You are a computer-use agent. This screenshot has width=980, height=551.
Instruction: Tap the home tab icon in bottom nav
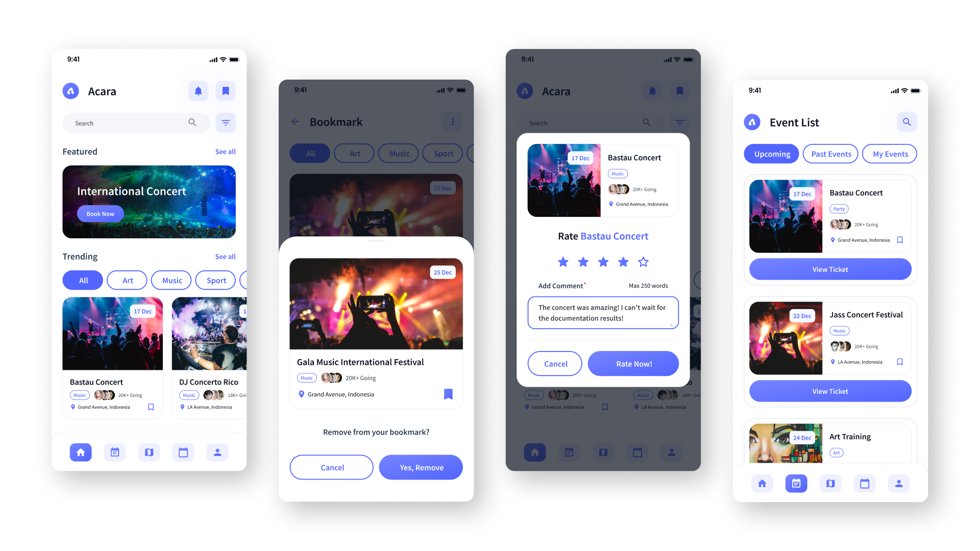coord(81,452)
